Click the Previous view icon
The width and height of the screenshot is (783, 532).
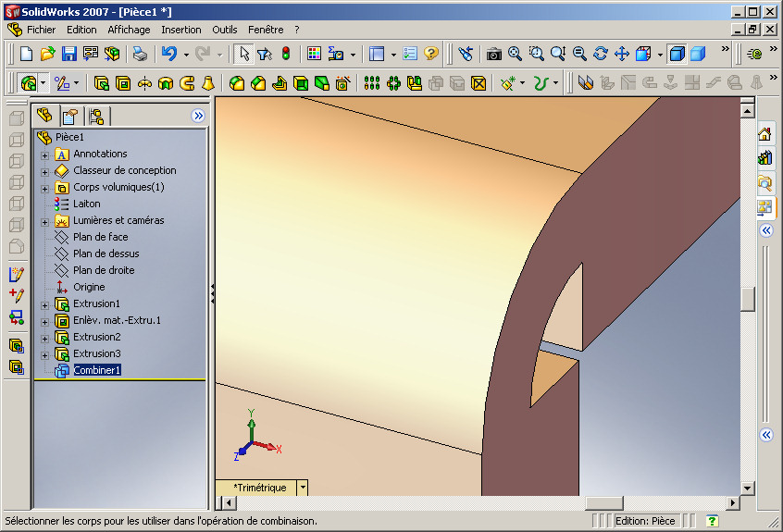466,54
